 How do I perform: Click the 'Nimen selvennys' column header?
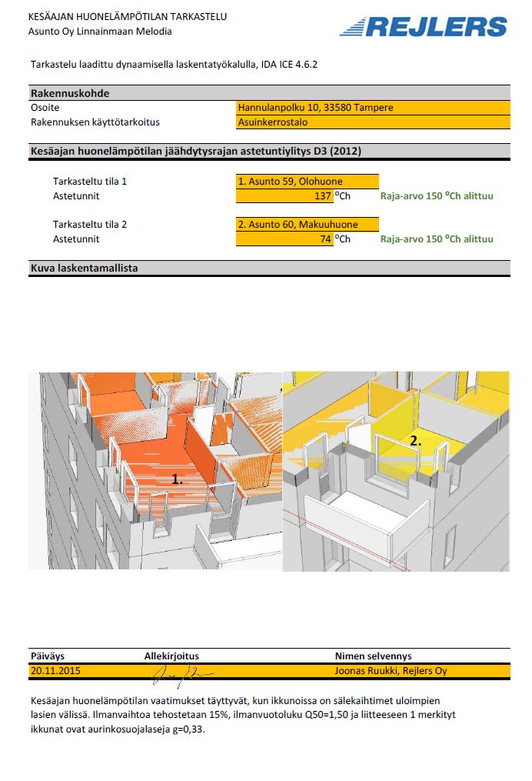coord(374,656)
